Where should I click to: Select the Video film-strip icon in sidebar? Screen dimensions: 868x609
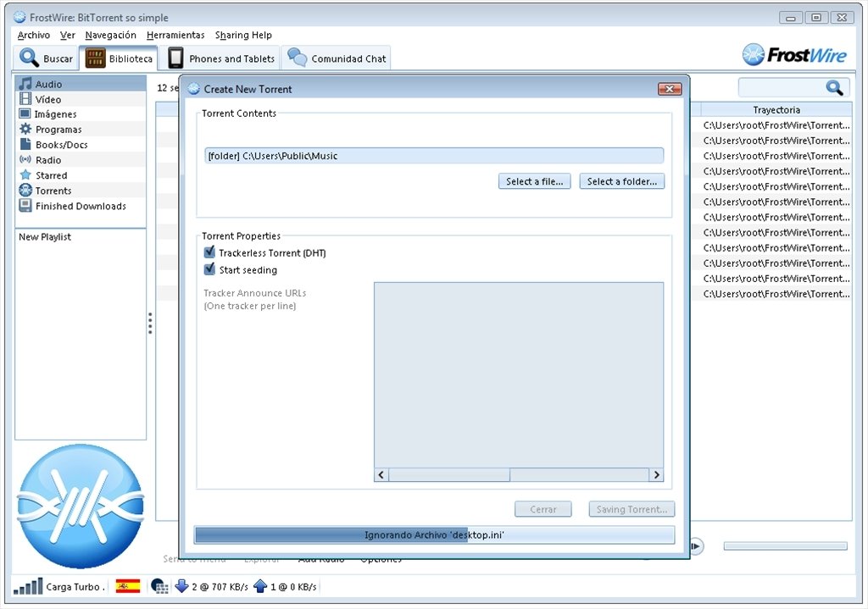pos(25,99)
